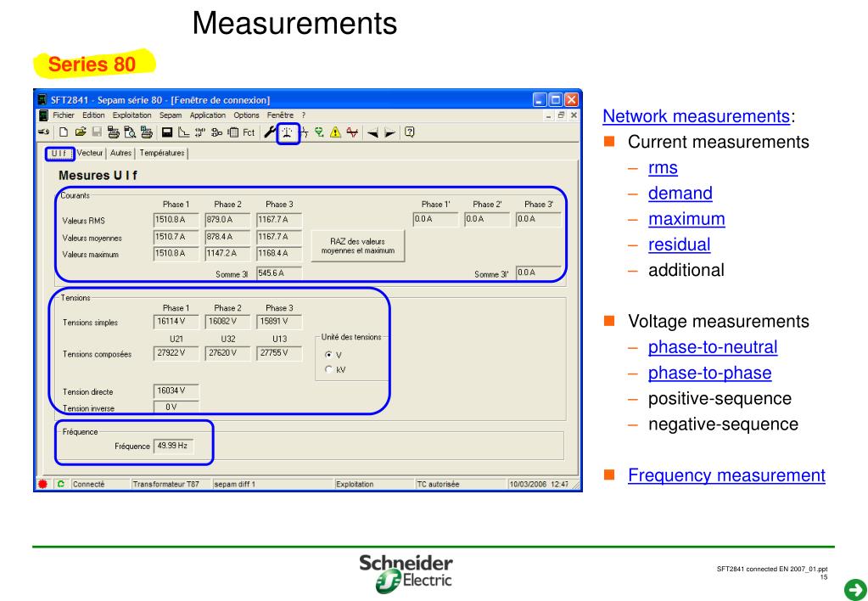Switch to the Vecteur tab
This screenshot has width=868, height=601.
pyautogui.click(x=90, y=153)
